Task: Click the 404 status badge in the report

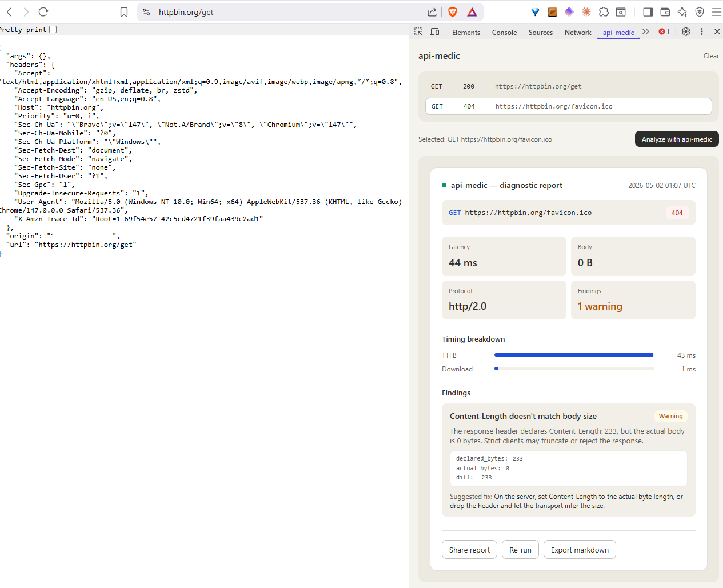Action: click(x=677, y=213)
